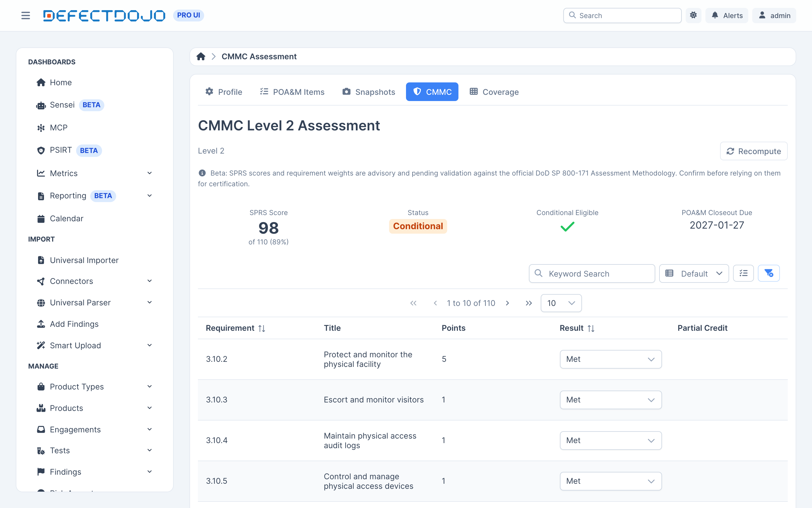This screenshot has height=508, width=812.
Task: Switch to the Coverage tab
Action: (494, 92)
